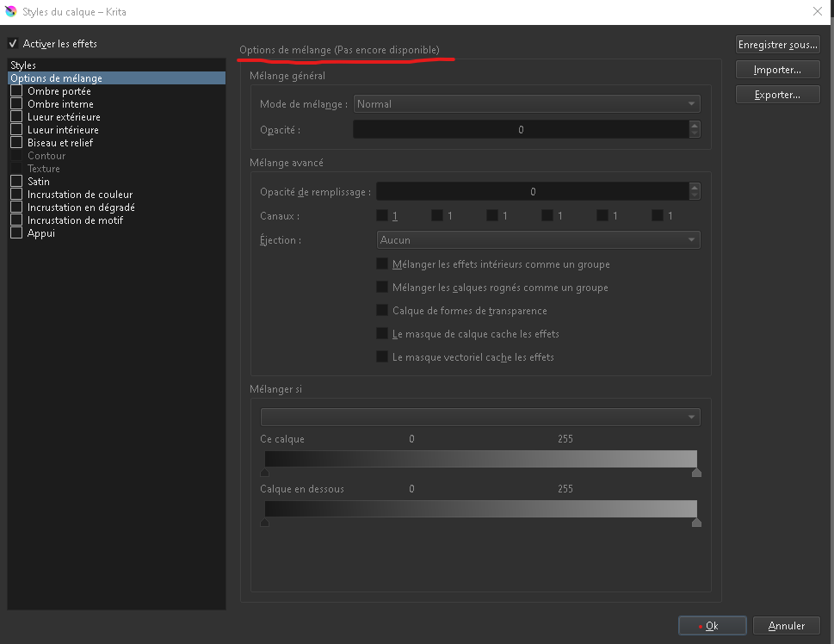The width and height of the screenshot is (834, 644).
Task: Expand the Éjection dropdown
Action: [x=539, y=240]
